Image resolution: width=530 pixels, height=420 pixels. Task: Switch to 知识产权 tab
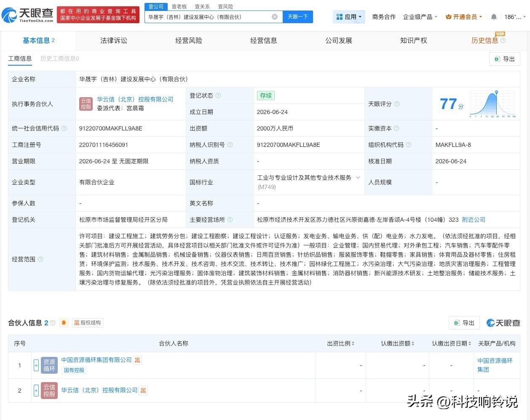(414, 40)
